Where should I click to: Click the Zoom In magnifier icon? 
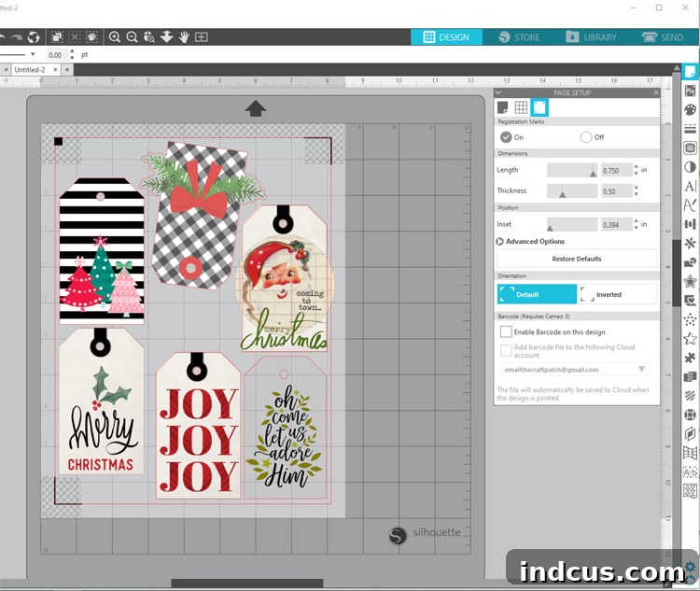115,37
